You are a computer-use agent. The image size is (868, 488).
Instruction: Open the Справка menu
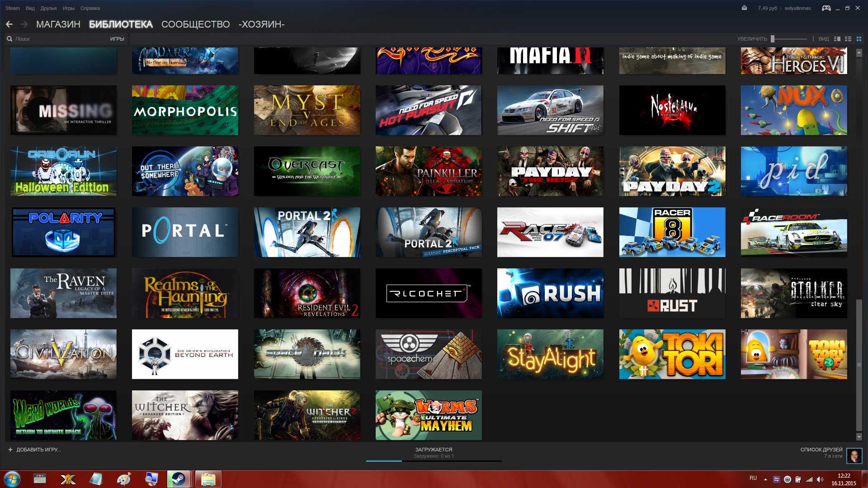click(x=90, y=8)
